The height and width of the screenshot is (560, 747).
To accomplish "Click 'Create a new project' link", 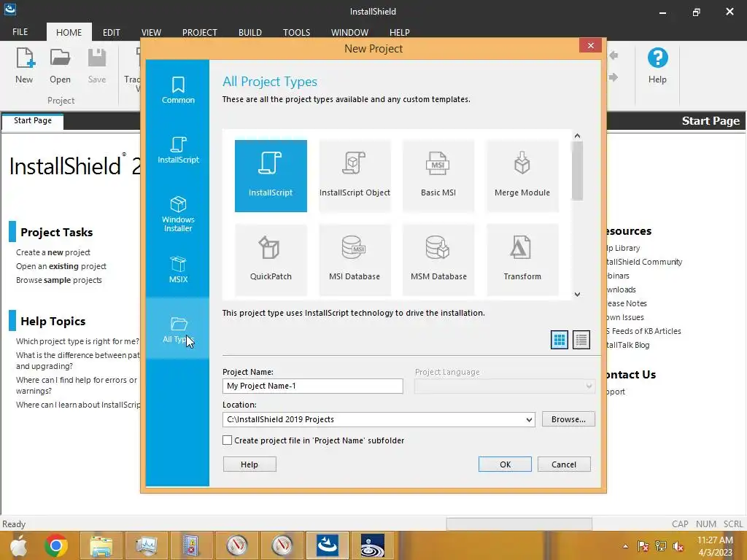I will pyautogui.click(x=53, y=252).
